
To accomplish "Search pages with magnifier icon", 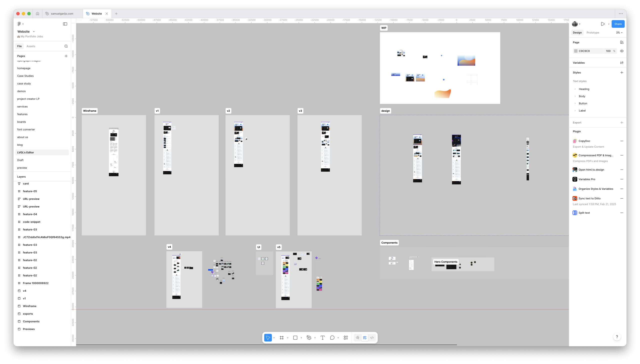I will (x=66, y=46).
